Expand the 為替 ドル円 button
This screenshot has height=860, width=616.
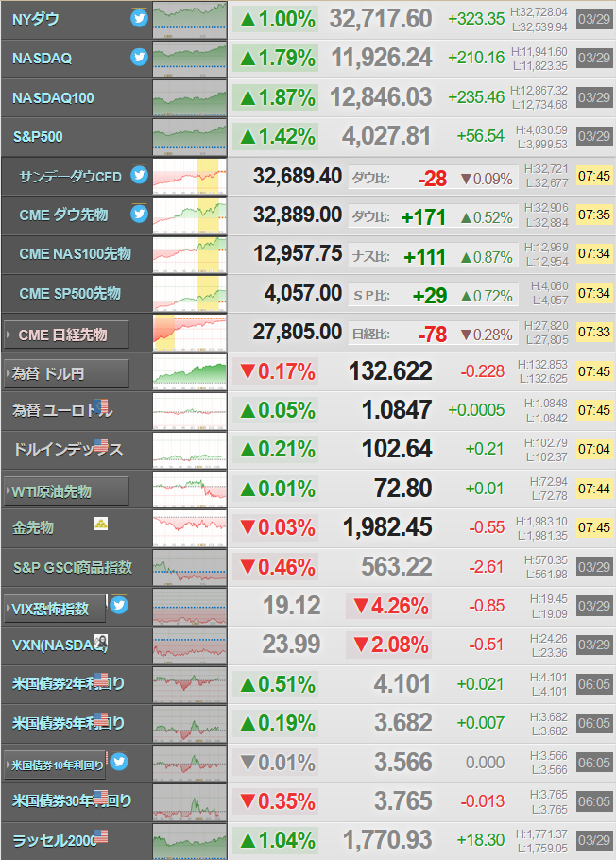pos(66,373)
